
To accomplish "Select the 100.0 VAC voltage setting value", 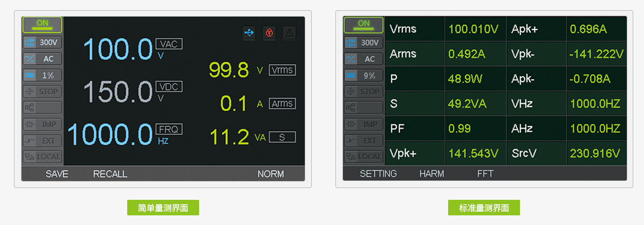I will point(118,50).
